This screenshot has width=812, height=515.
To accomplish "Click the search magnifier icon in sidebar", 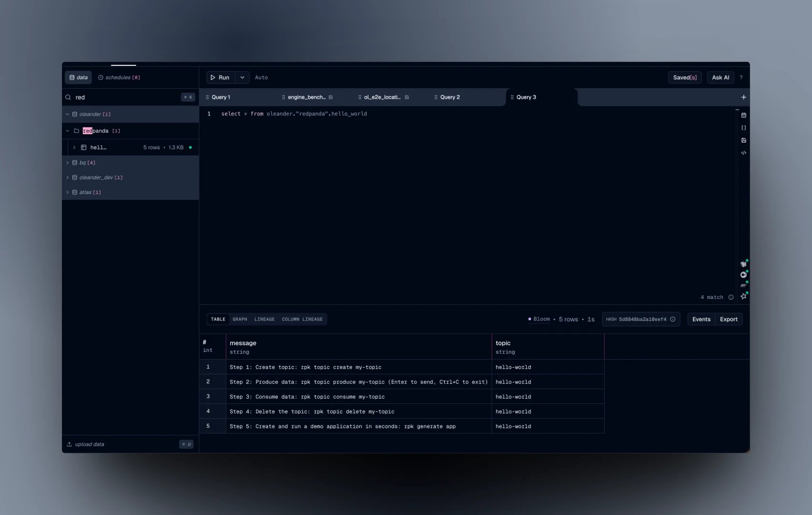I will click(x=68, y=97).
